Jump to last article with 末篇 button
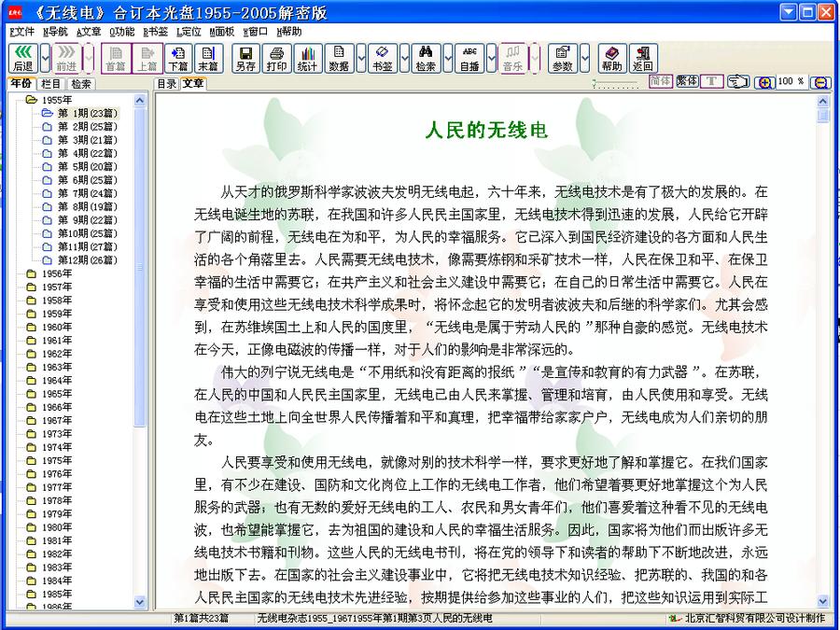 click(x=209, y=59)
